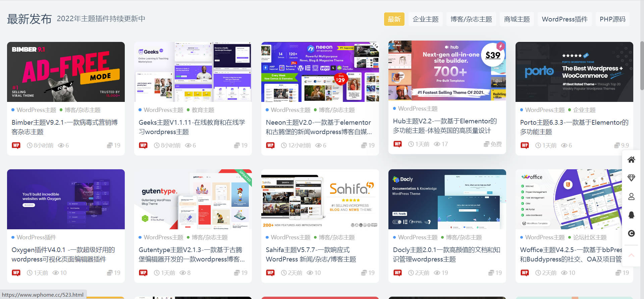Click WordPress主题 tag on Hub card
This screenshot has width=644, height=299.
click(418, 109)
